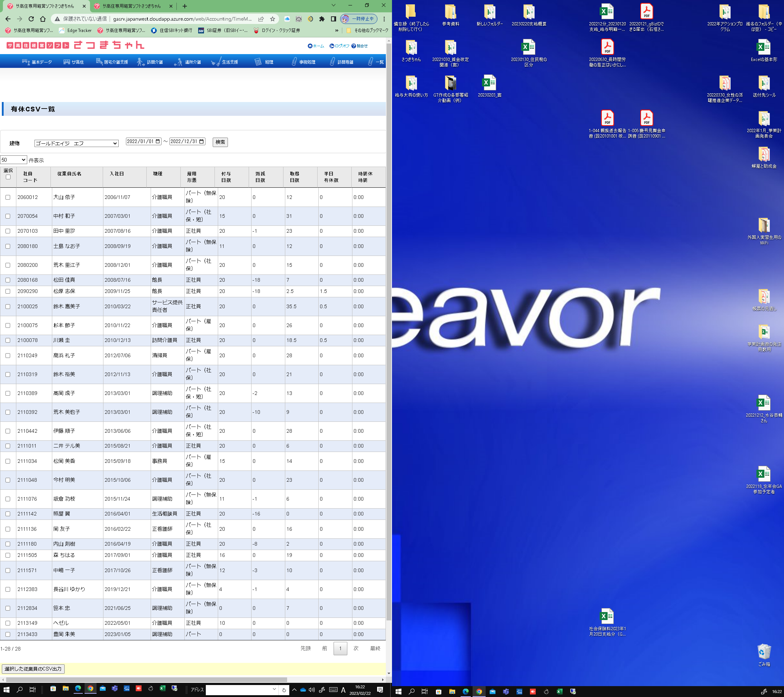Click 選択した従業員のCSV出力 button
Viewport: 784px width, 697px height.
coord(33,669)
